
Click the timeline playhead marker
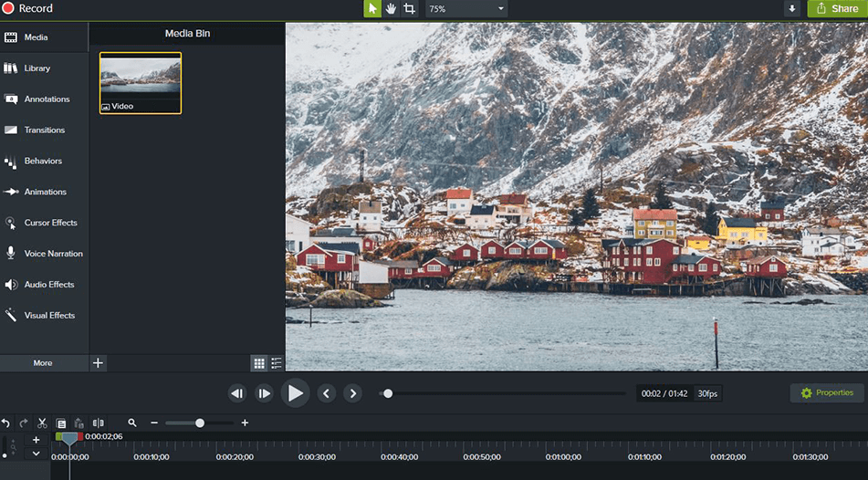pyautogui.click(x=69, y=439)
